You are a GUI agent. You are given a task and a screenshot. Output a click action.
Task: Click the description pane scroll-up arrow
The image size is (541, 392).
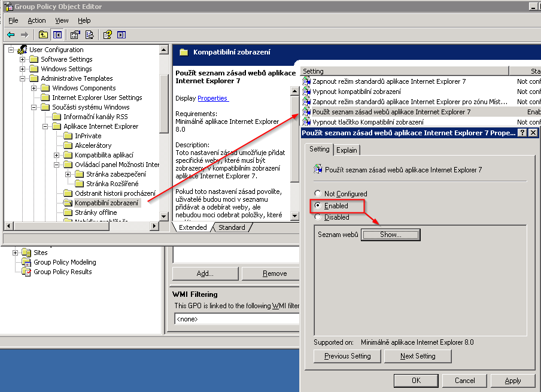tap(294, 91)
